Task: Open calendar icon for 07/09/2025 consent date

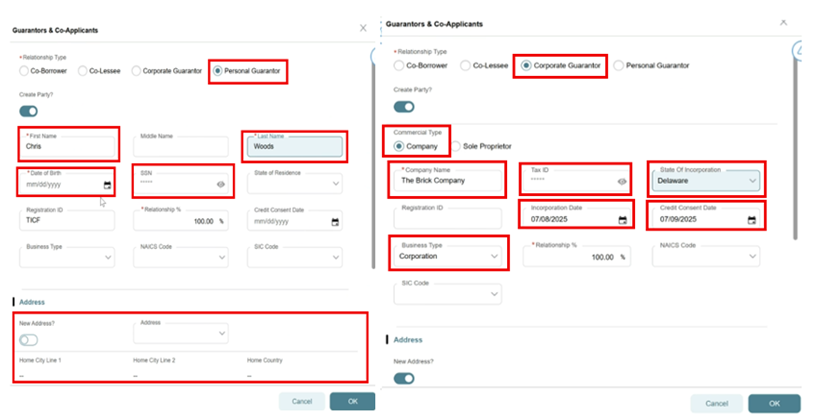Action: (x=751, y=220)
